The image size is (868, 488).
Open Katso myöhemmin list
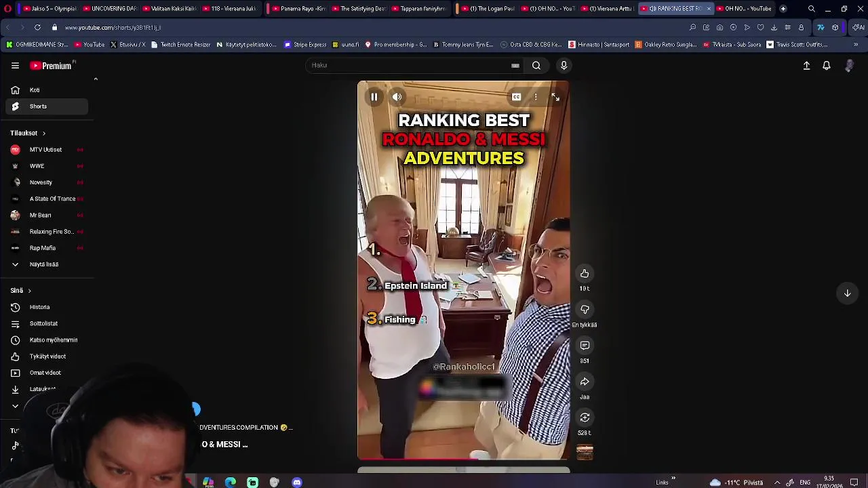[x=46, y=340]
